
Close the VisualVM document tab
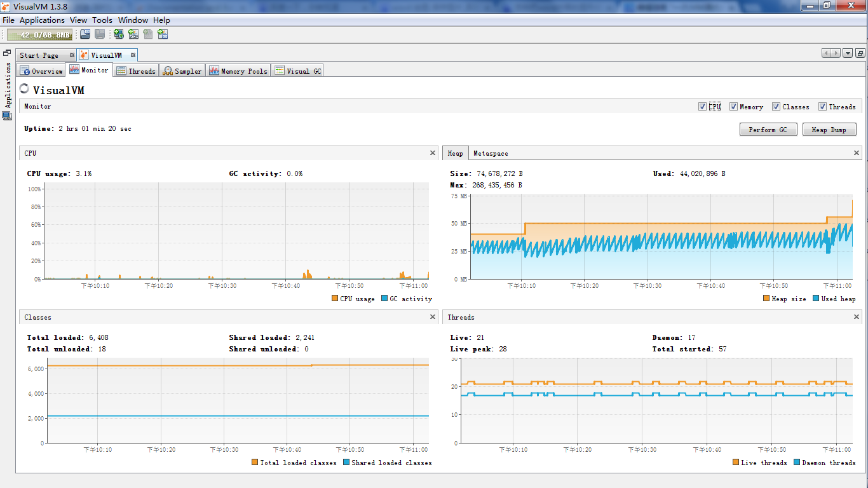(x=133, y=55)
